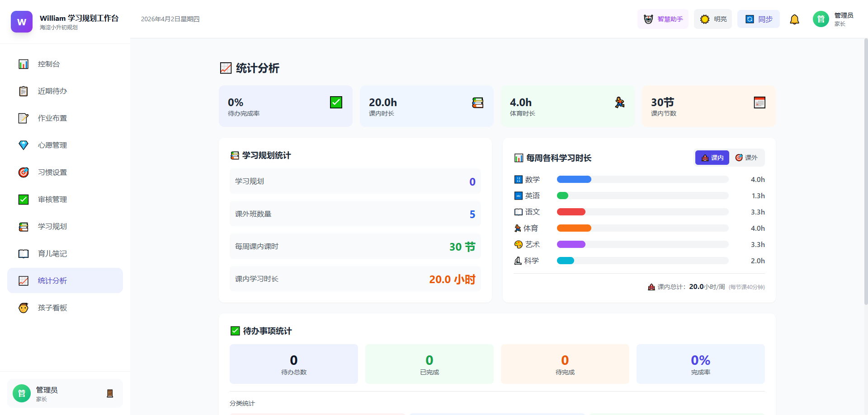Click the 习惯设置 target icon
The width and height of the screenshot is (868, 415).
pos(24,173)
